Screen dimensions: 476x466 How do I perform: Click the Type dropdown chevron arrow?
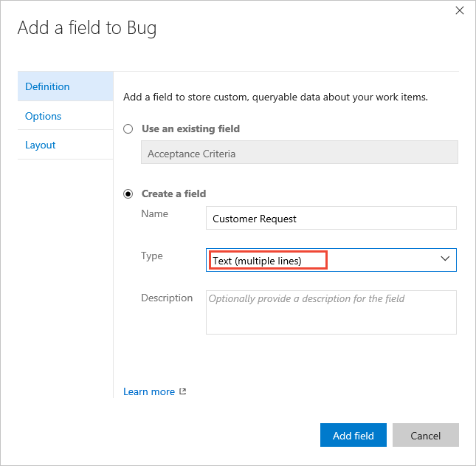click(445, 258)
